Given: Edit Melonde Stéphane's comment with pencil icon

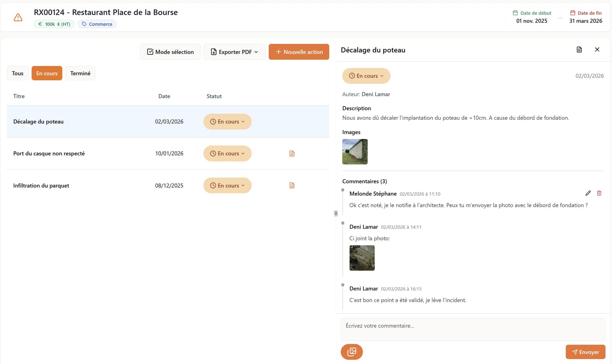Looking at the screenshot, I should (588, 193).
